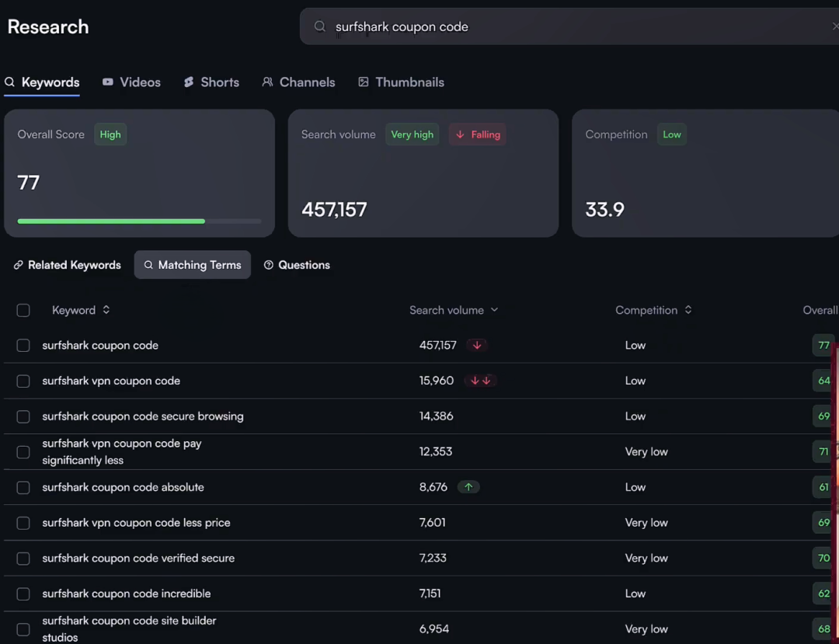Viewport: 839px width, 644px height.
Task: Check the pay significantly less row checkbox
Action: pos(23,452)
